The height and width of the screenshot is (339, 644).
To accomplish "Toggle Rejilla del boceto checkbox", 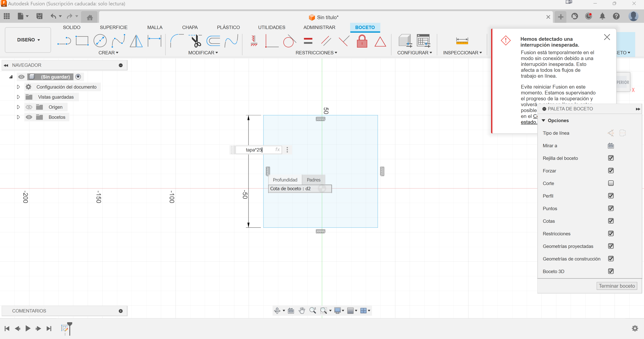I will pyautogui.click(x=611, y=158).
